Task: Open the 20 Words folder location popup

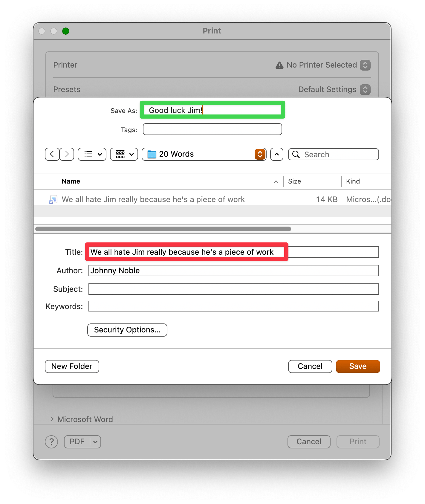Action: (x=204, y=154)
